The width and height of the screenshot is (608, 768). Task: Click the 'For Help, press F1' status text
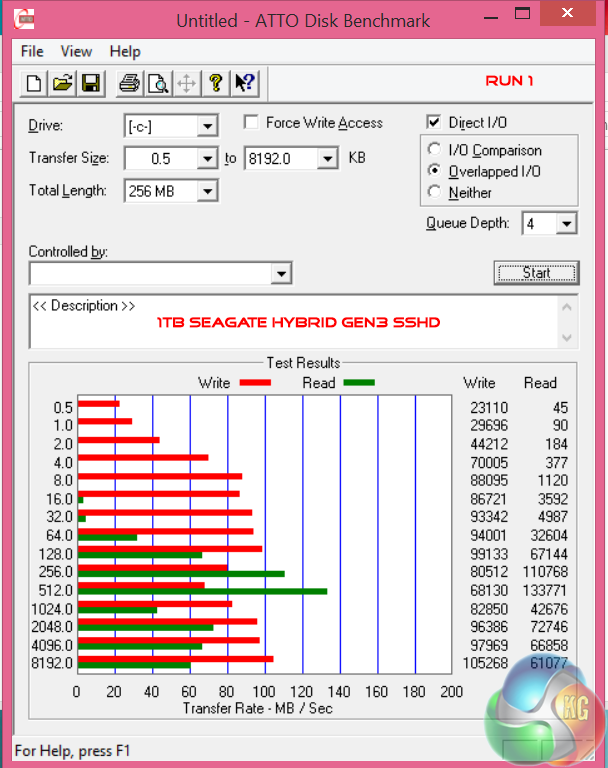point(73,751)
